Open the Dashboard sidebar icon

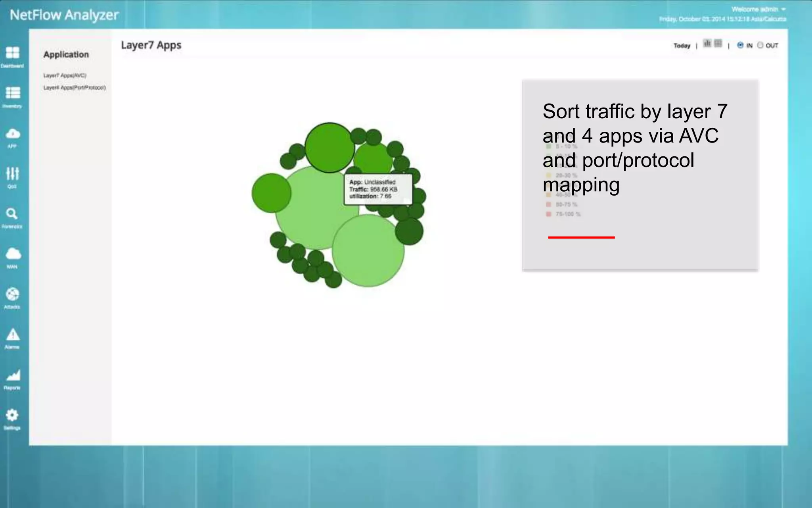pos(12,53)
